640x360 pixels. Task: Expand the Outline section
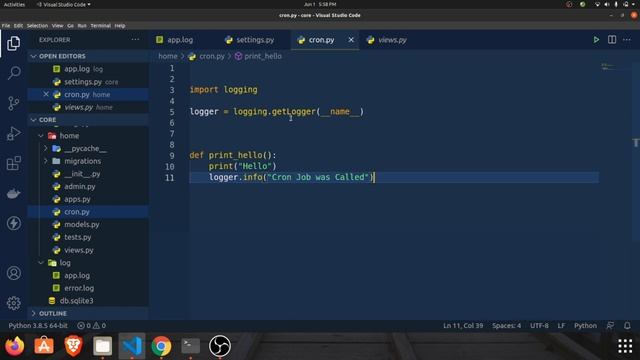33,313
